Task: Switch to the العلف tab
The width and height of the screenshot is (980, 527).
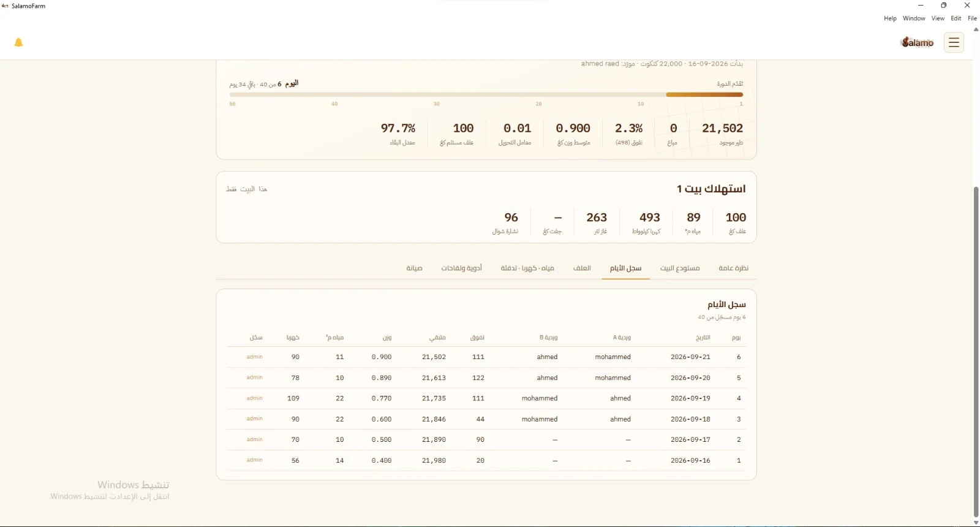Action: point(582,268)
